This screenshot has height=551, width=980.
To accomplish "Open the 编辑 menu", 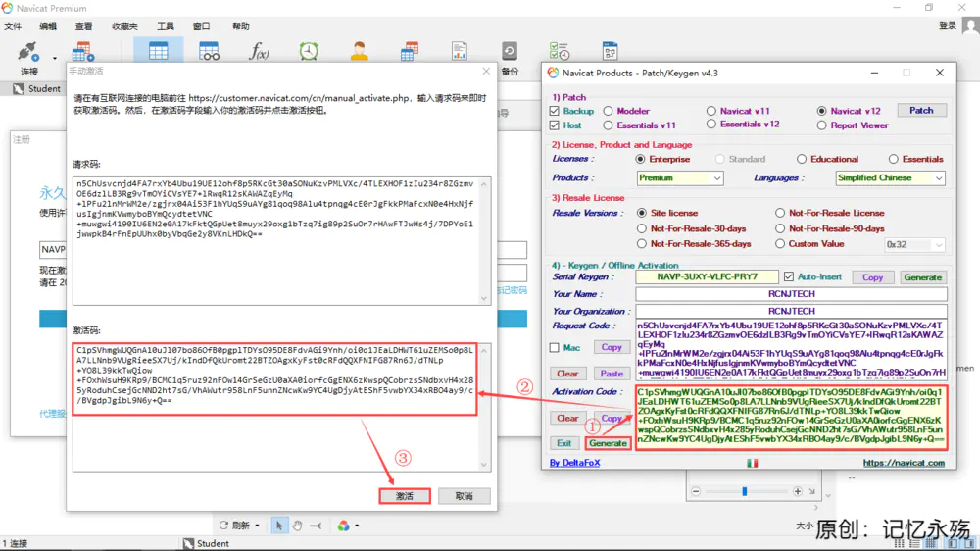I will coord(48,26).
